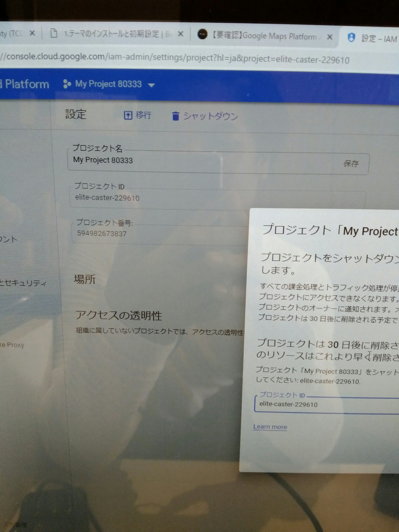Click the page icon of テーマ tab
Image resolution: width=399 pixels, height=532 pixels.
pos(54,33)
